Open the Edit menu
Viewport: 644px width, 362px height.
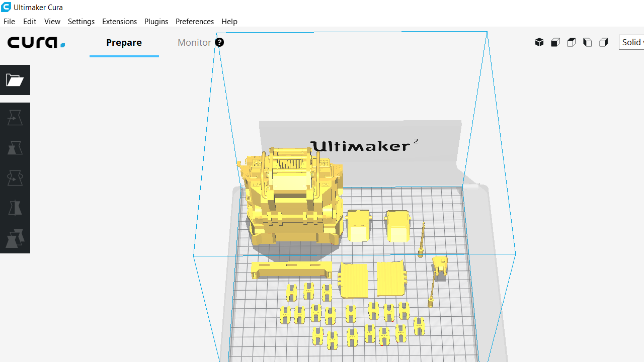coord(30,21)
